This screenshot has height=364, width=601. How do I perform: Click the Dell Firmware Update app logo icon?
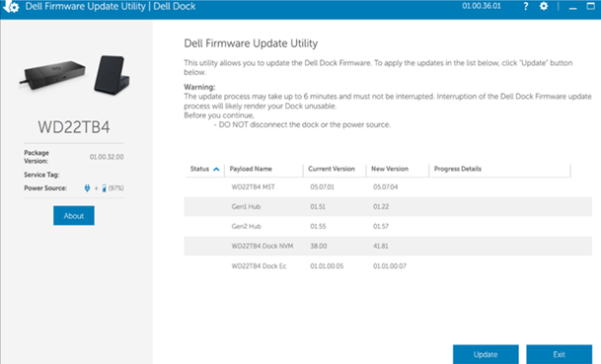click(x=11, y=6)
